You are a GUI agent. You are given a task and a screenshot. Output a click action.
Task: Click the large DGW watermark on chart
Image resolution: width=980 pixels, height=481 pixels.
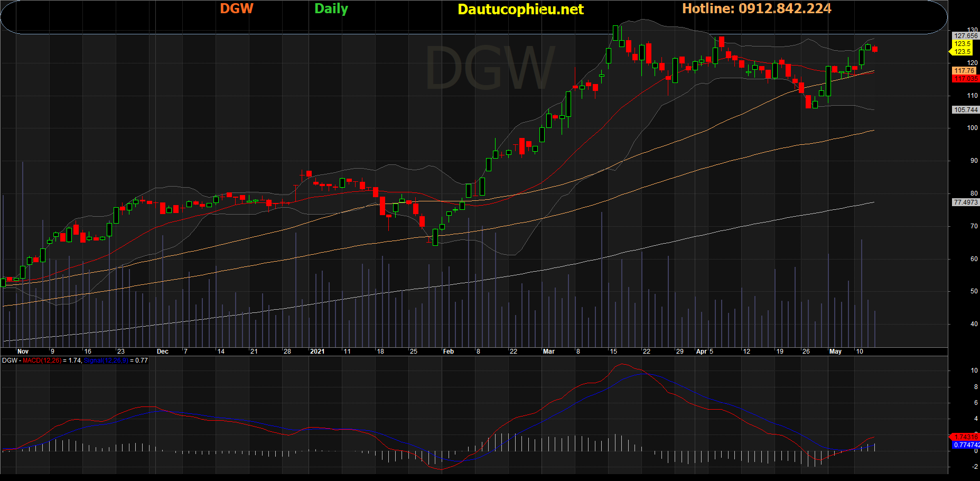click(489, 69)
